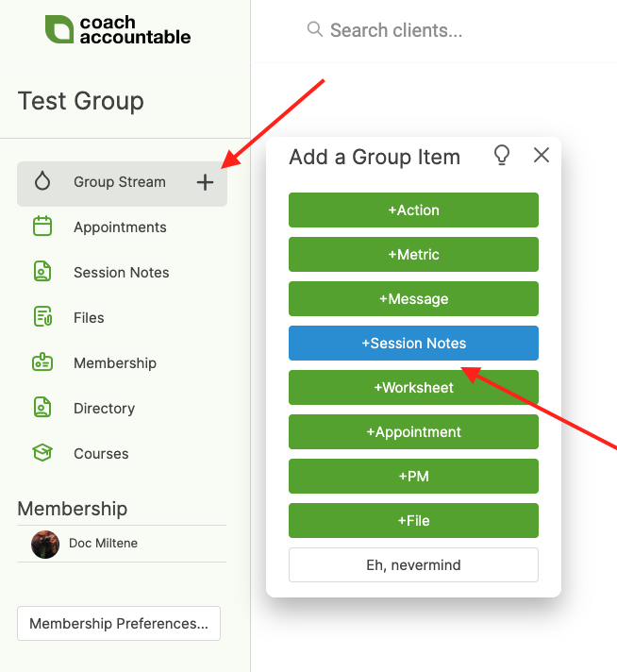Open Doc Miltene's avatar photo
The width and height of the screenshot is (617, 672).
[45, 545]
